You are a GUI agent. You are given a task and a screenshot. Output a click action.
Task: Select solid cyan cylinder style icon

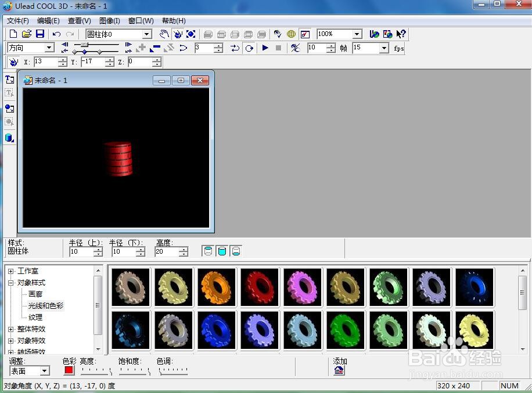tap(222, 251)
